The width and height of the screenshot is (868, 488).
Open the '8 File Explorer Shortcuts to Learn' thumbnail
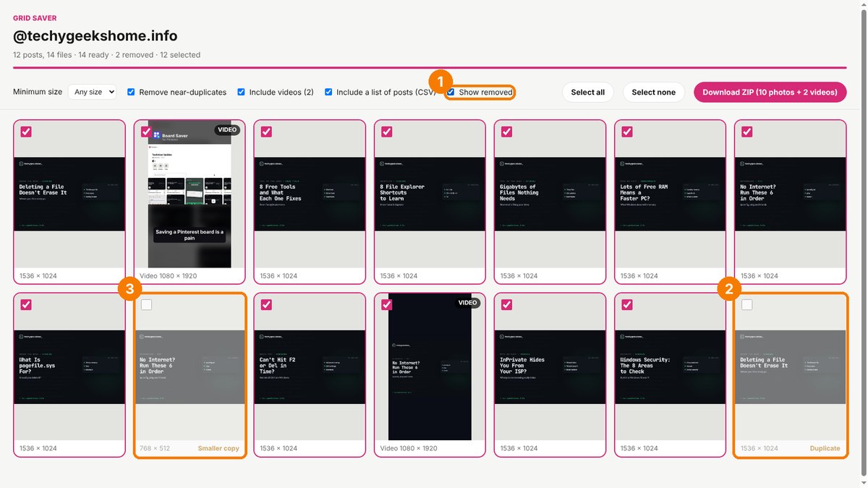430,194
